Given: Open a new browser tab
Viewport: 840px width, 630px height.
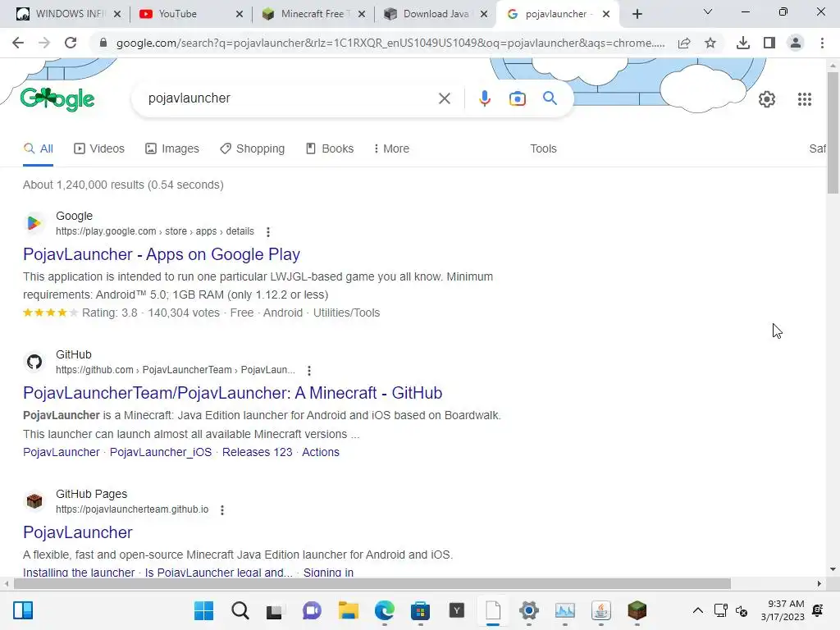Looking at the screenshot, I should pyautogui.click(x=637, y=15).
